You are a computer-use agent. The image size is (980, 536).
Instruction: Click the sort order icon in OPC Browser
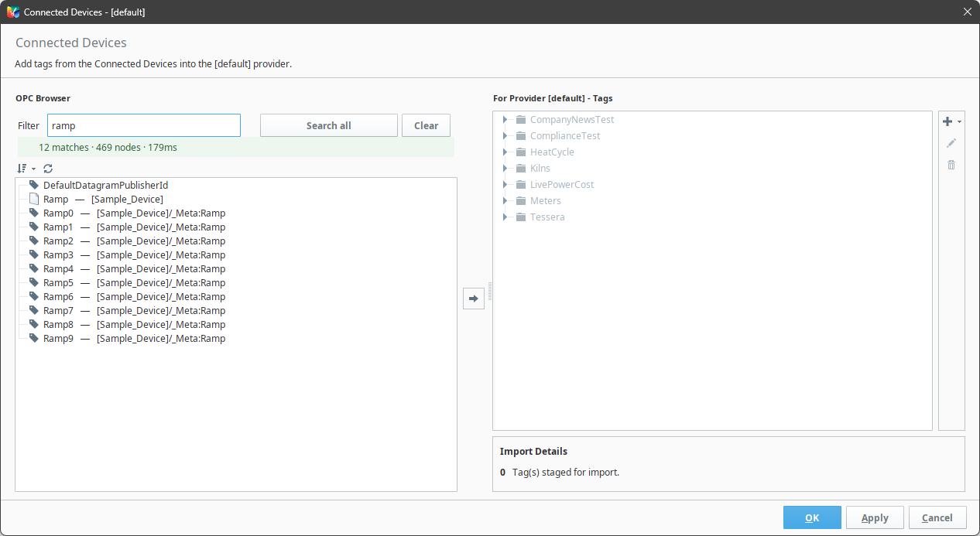click(22, 168)
